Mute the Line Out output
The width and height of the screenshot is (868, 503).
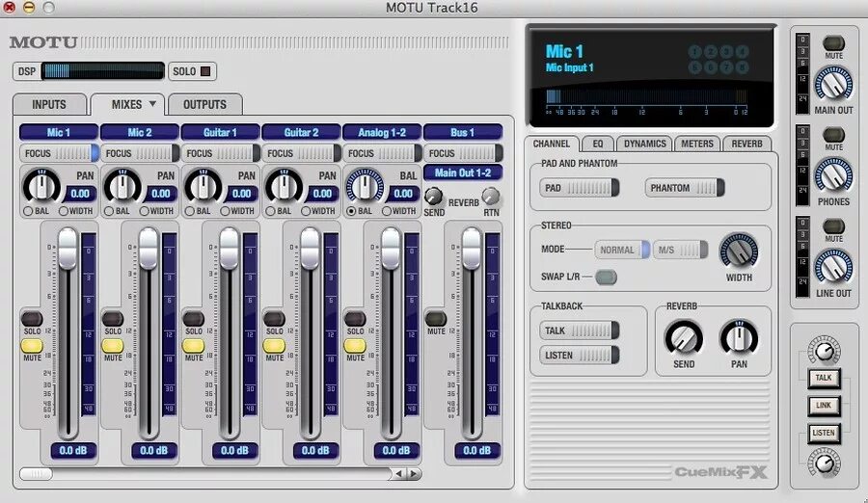833,225
